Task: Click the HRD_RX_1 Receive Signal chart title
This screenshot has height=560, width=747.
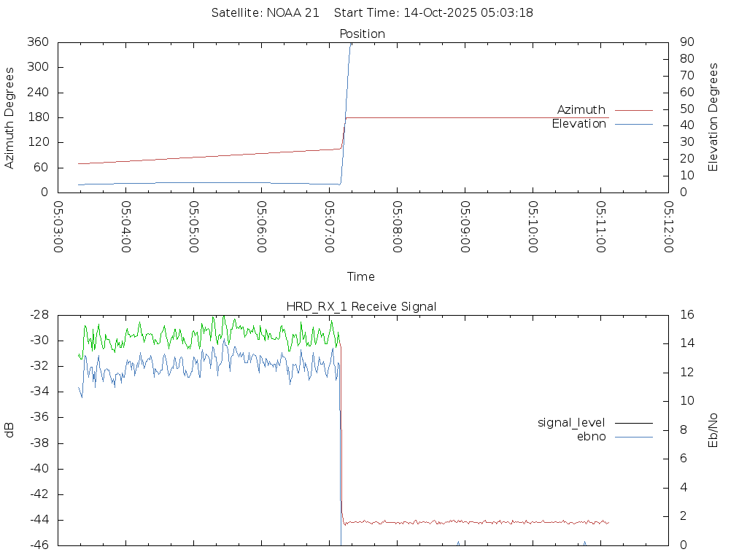Action: point(363,306)
